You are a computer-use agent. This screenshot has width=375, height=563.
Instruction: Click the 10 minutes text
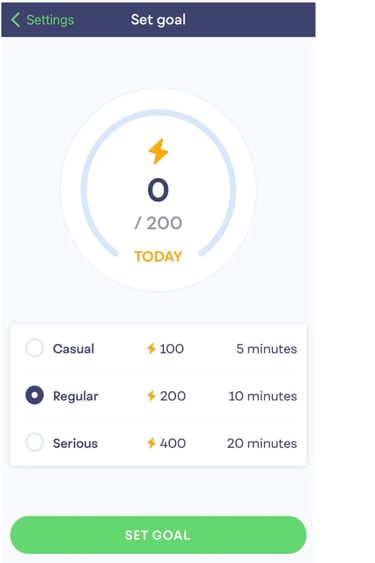[x=263, y=396]
